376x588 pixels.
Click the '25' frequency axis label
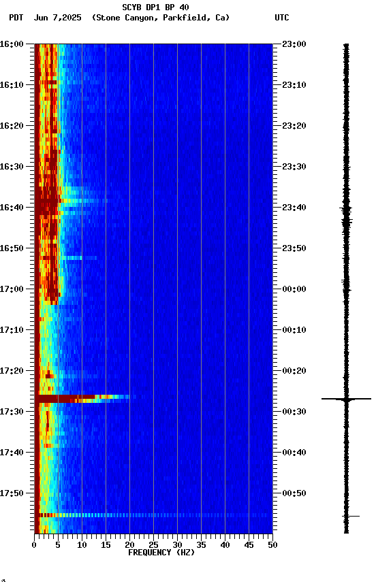pos(153,546)
